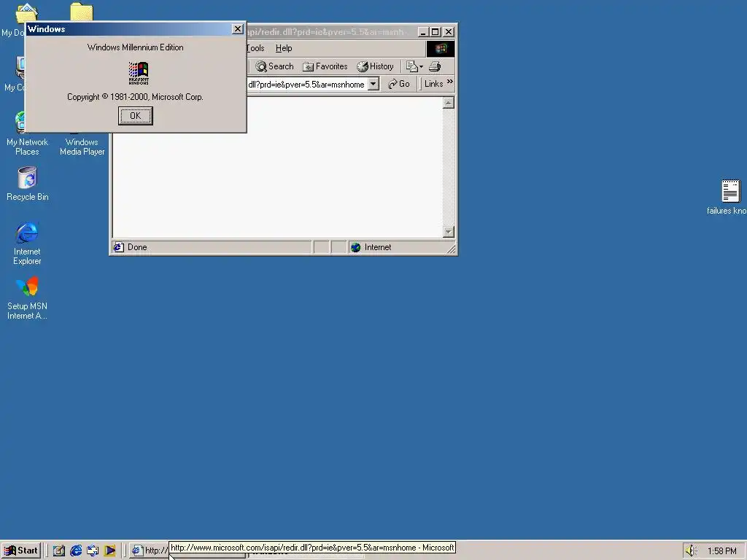Screen dimensions: 747x560
Task: Click Show Desktop in Quick Launch
Action: [58, 551]
